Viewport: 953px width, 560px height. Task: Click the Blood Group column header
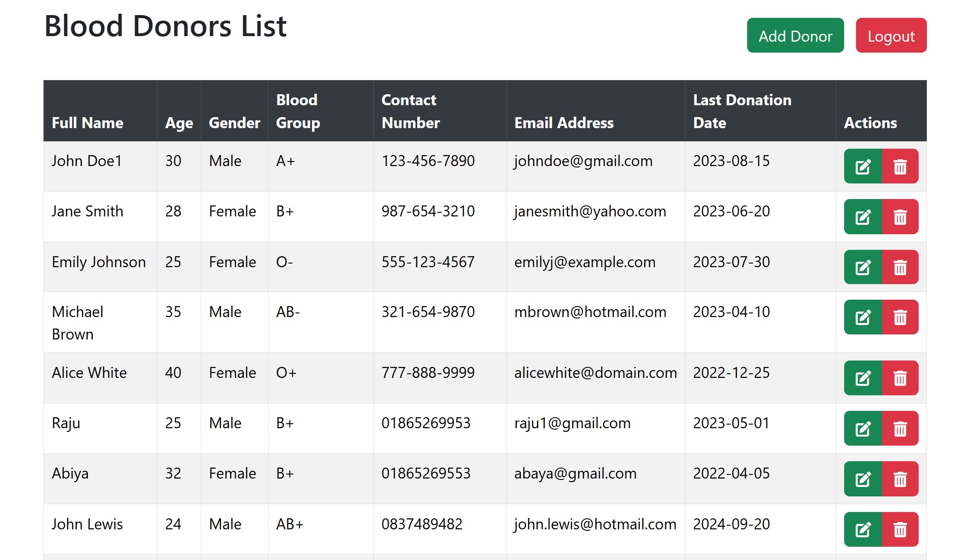coord(298,111)
